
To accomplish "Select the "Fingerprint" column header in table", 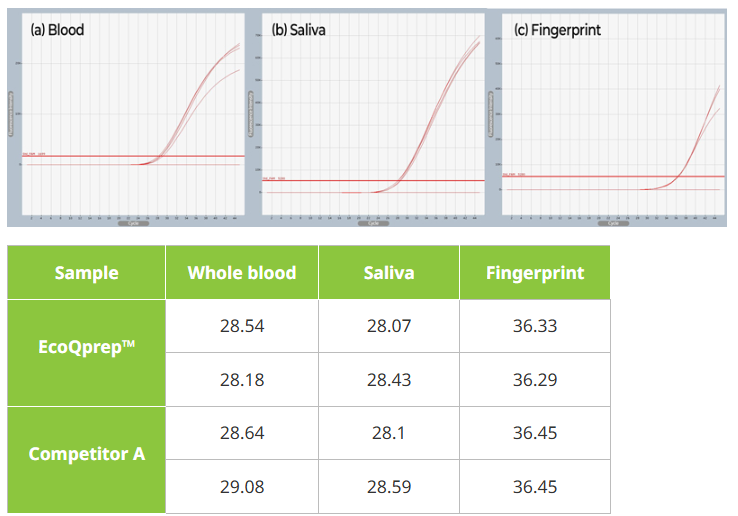I will click(535, 273).
